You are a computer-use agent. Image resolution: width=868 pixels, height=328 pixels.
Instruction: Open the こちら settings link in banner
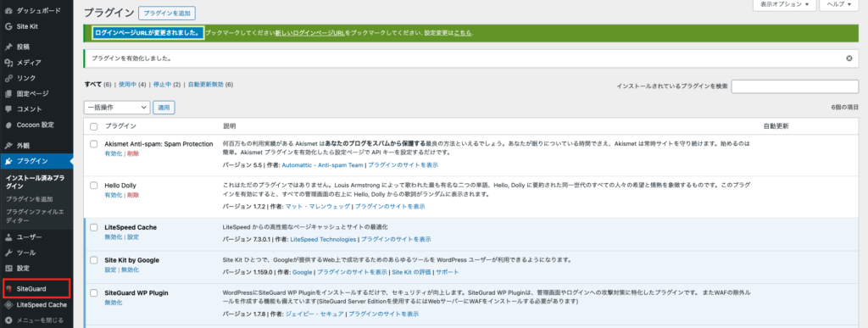pyautogui.click(x=463, y=33)
